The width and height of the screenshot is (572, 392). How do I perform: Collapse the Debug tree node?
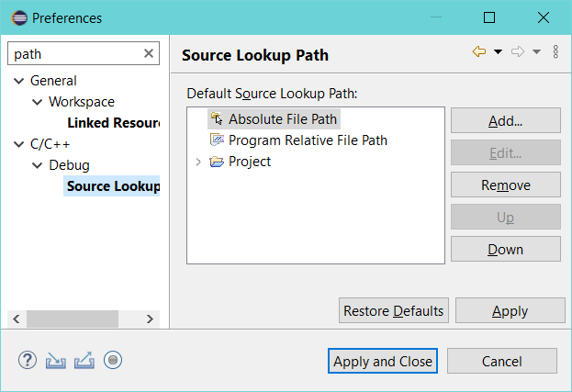coord(38,165)
